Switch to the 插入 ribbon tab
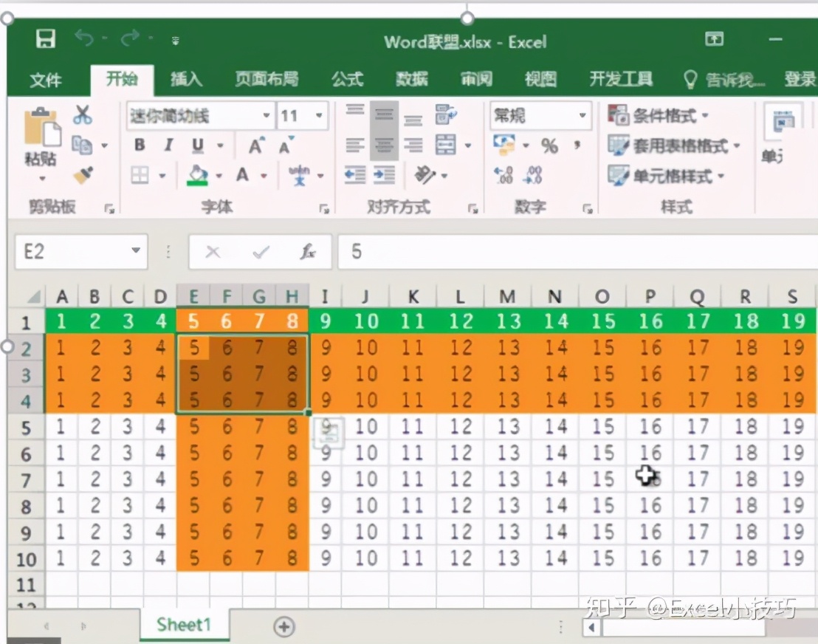Screen dimensions: 818x644 [186, 80]
